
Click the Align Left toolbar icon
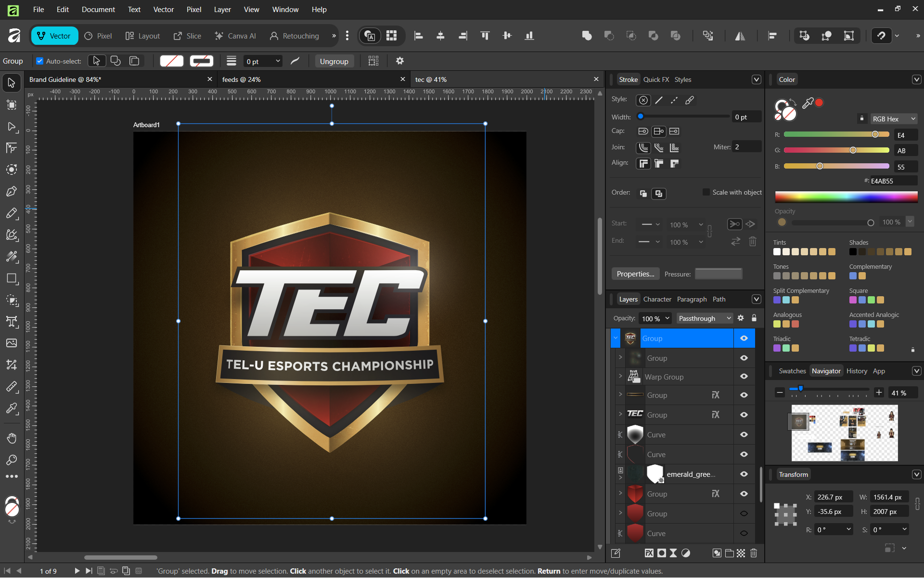pos(419,36)
